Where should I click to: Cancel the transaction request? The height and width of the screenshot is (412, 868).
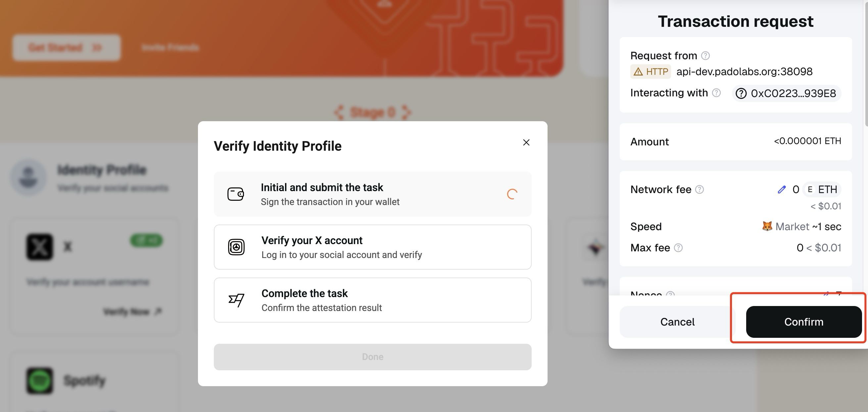click(677, 322)
